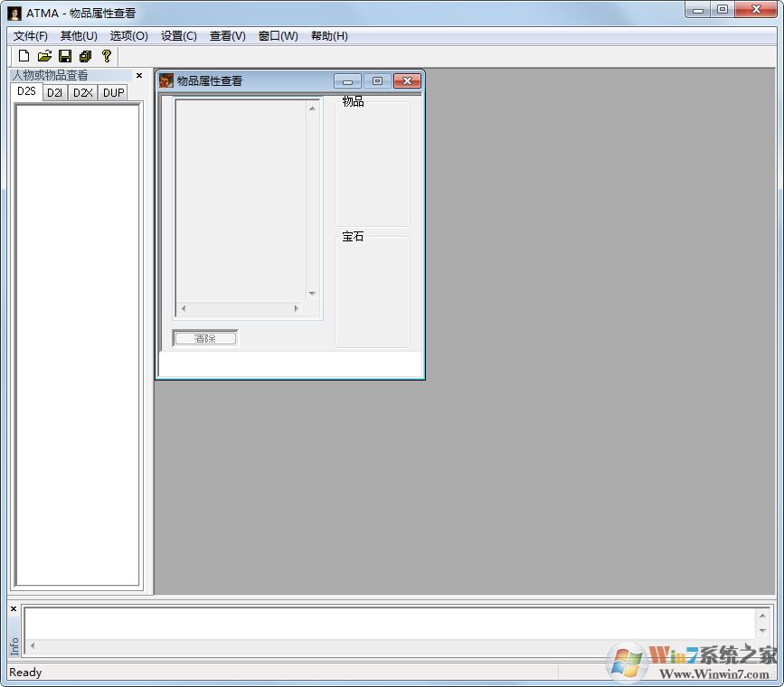Click the Save All stacked disks icon

click(86, 56)
